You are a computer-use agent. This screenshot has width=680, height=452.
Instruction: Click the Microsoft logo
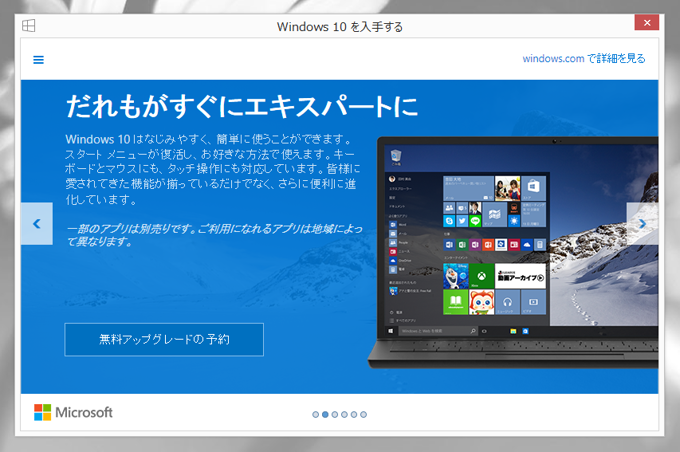point(73,412)
